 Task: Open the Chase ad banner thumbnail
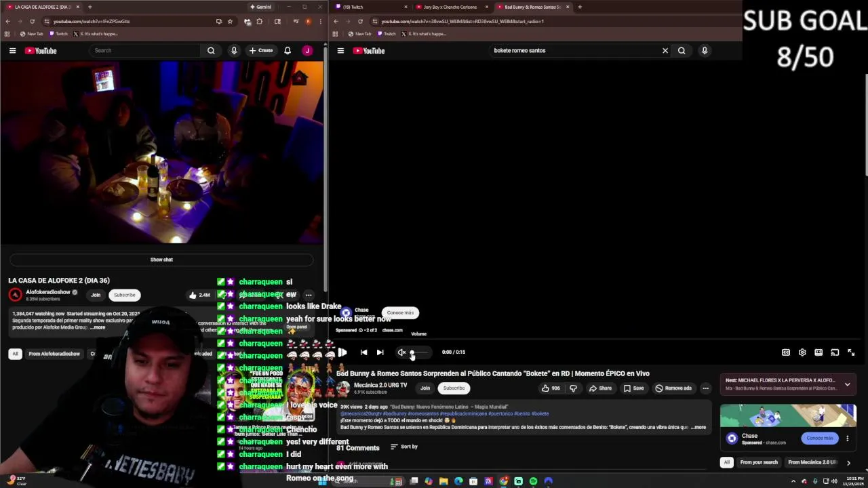[788, 416]
